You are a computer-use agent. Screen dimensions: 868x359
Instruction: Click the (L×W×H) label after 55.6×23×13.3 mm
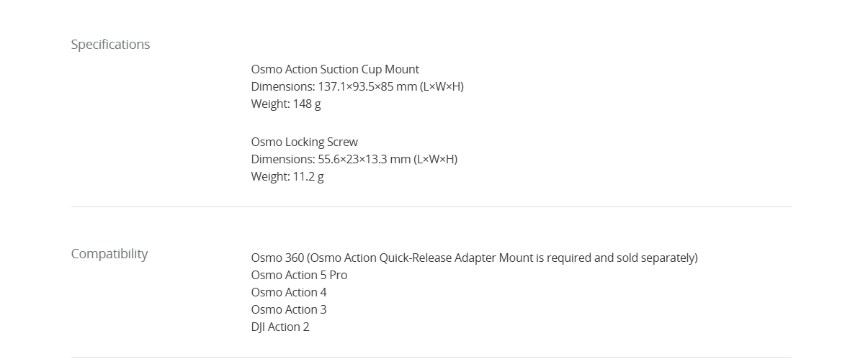435,159
